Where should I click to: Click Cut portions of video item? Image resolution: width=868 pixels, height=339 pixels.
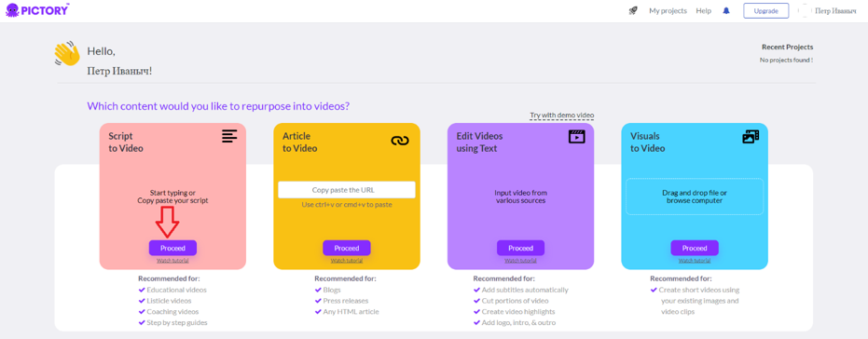(x=515, y=301)
